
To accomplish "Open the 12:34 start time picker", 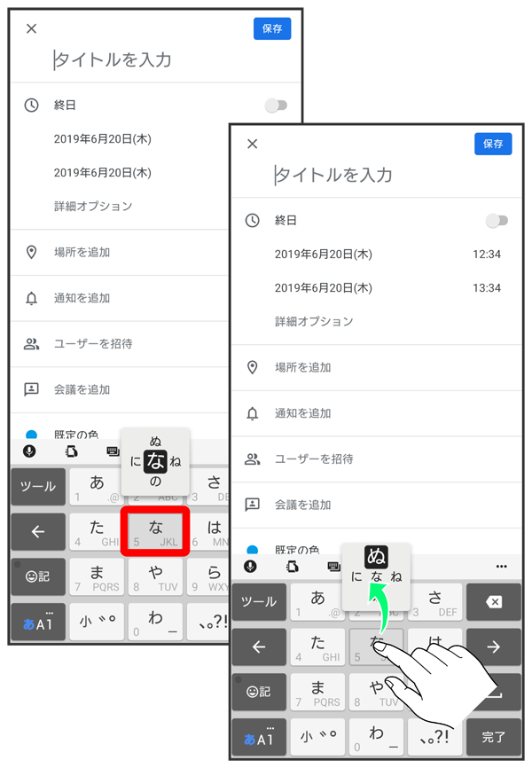I will (x=487, y=255).
